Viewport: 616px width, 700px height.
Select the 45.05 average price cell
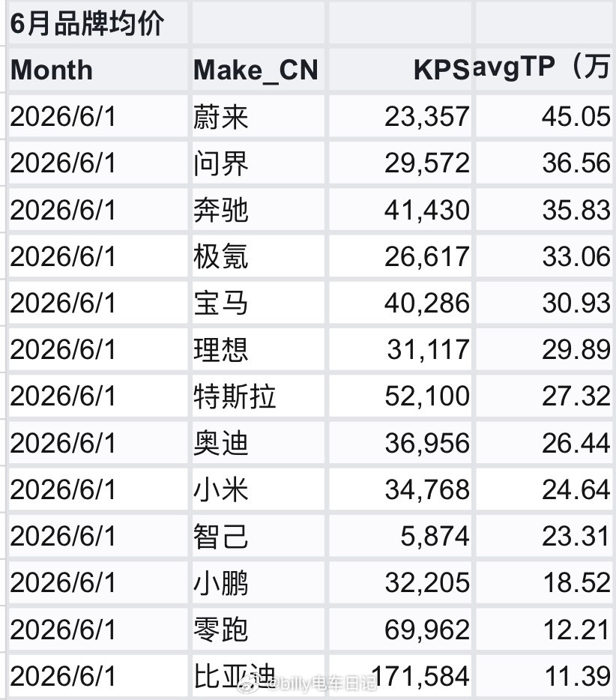(x=545, y=116)
